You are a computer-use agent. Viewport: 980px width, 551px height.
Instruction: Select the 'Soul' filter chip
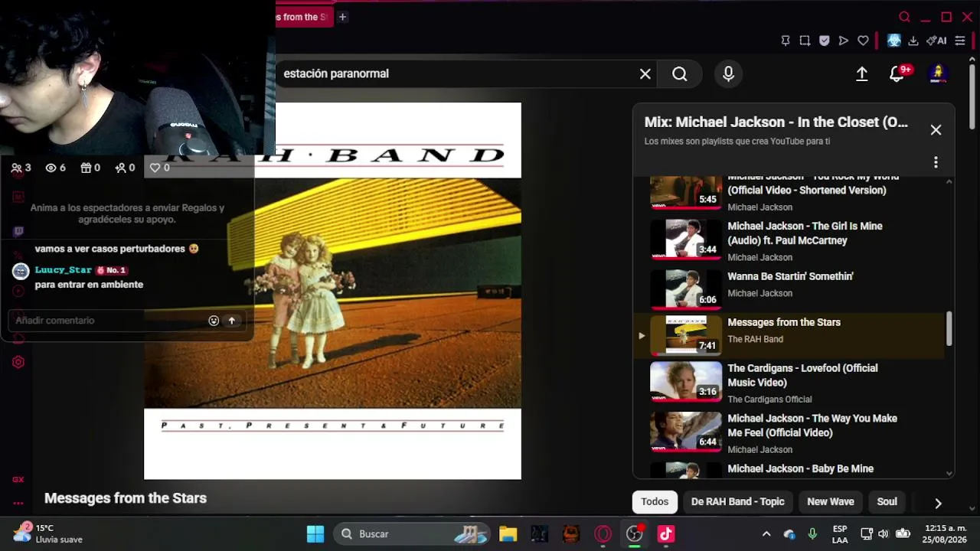(x=887, y=502)
